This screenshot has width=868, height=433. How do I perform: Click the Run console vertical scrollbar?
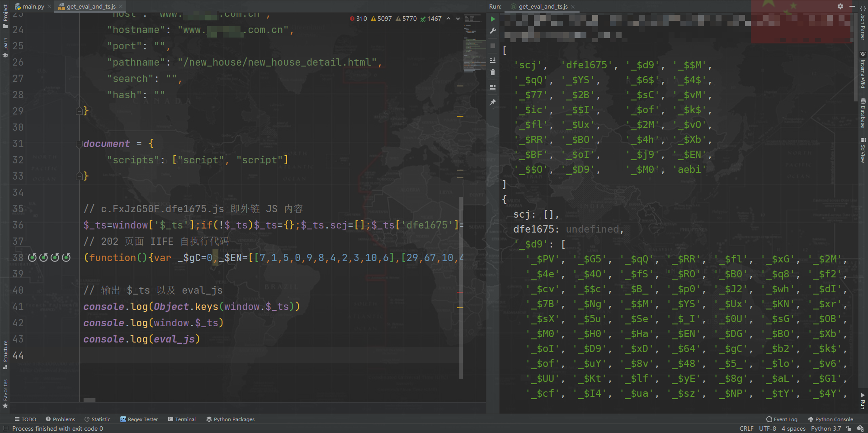tap(855, 57)
